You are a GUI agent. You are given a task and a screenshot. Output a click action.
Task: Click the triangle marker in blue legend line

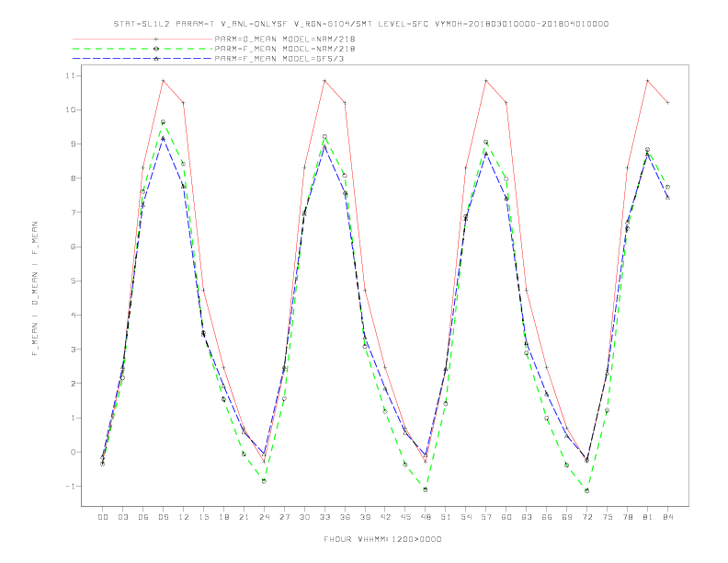coord(156,59)
